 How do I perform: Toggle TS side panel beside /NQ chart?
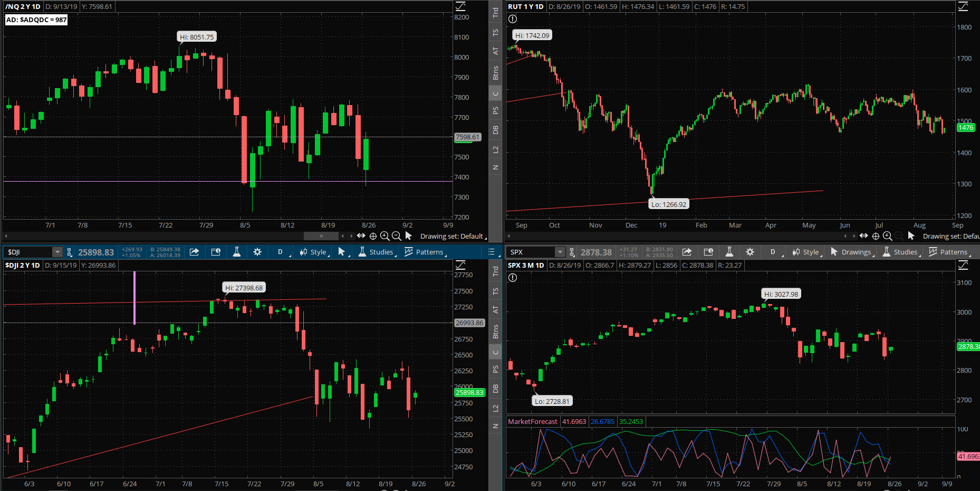point(495,32)
